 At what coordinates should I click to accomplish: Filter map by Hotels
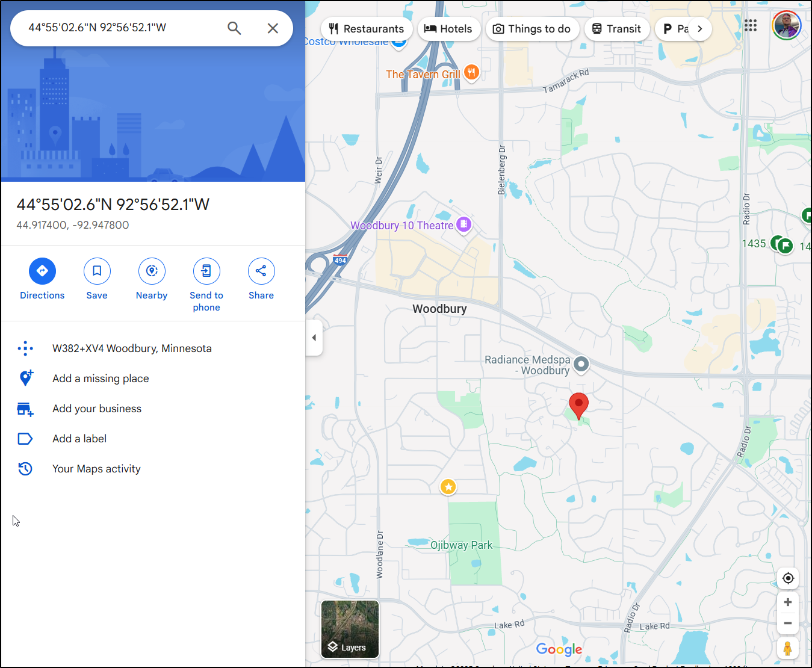tap(448, 29)
